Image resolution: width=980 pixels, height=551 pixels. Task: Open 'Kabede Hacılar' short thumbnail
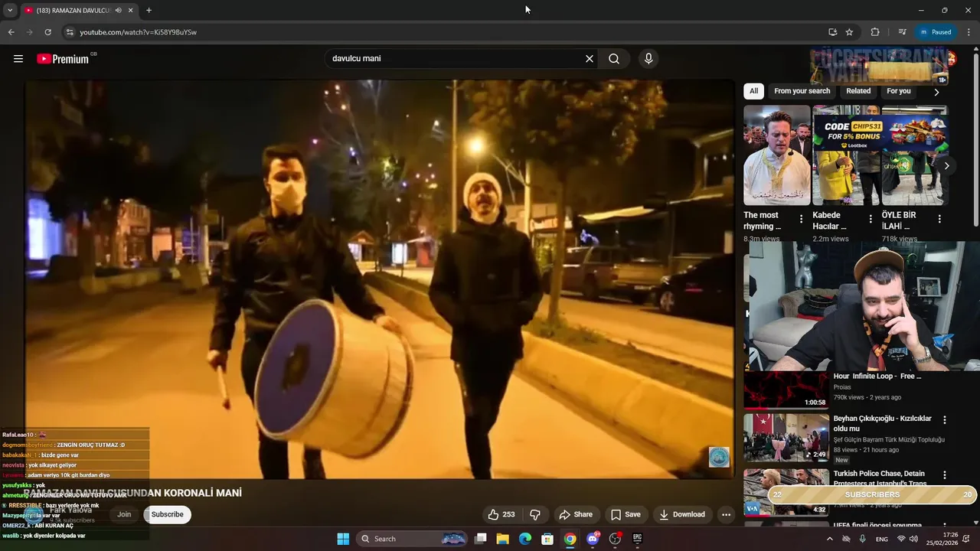pos(845,155)
